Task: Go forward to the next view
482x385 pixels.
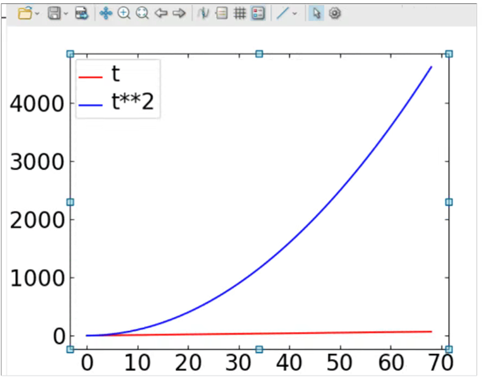Action: (x=179, y=13)
